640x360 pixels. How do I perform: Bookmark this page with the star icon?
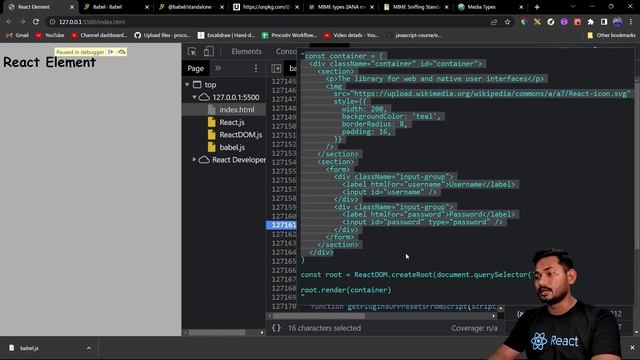tap(507, 22)
